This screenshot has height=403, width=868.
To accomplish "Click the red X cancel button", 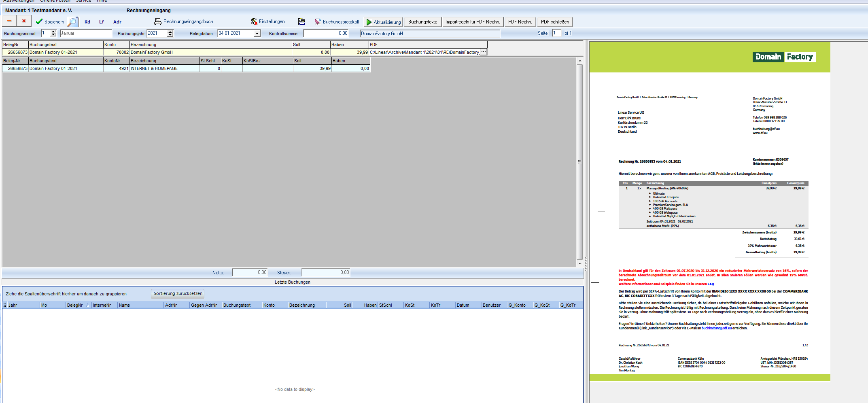I will (24, 21).
